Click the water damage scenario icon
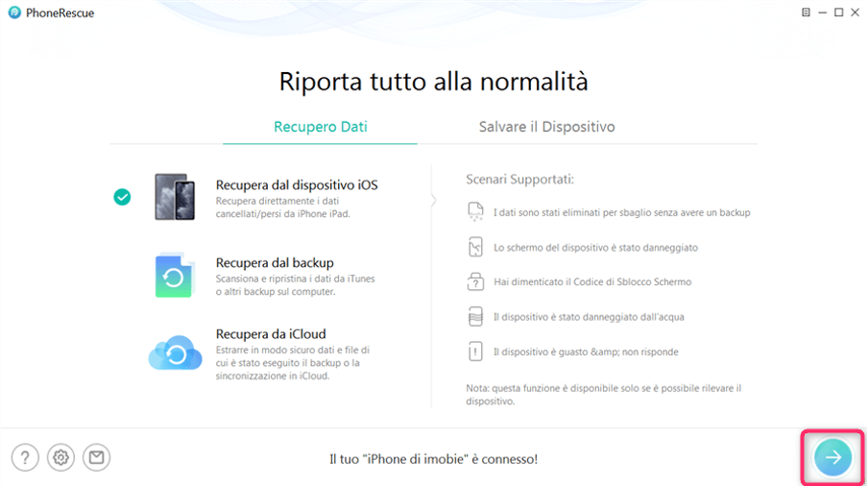This screenshot has height=486, width=868. (475, 317)
